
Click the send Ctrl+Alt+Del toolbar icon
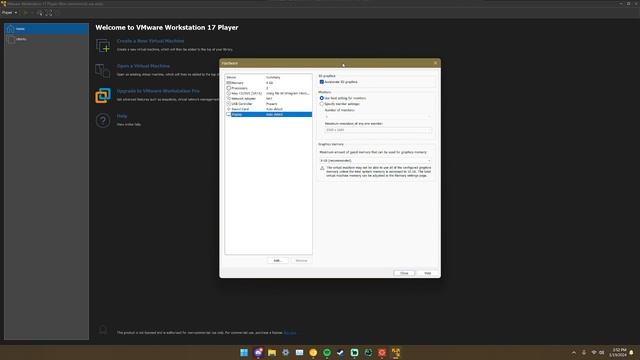[40, 13]
